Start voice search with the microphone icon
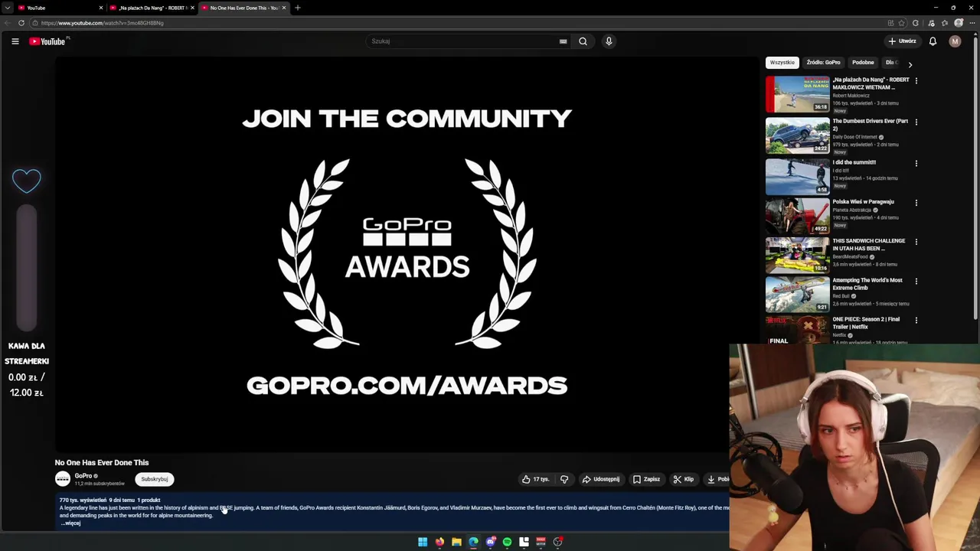This screenshot has width=980, height=551. click(609, 41)
